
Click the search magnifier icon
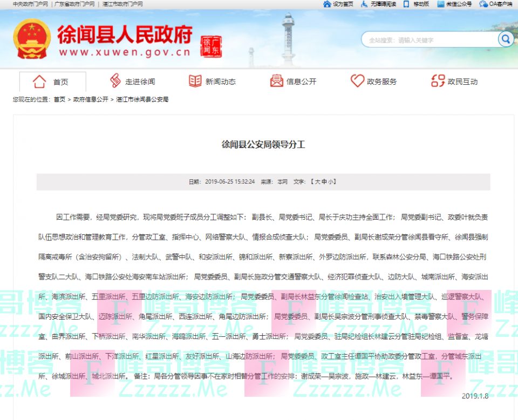click(x=506, y=39)
